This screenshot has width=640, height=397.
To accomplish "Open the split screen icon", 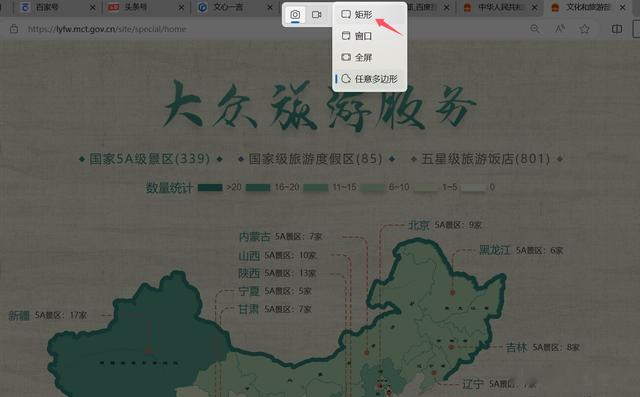I will (617, 29).
